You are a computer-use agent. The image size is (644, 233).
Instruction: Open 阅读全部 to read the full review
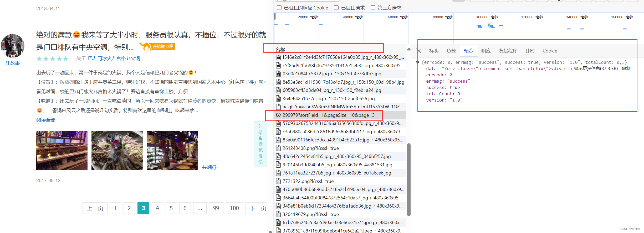46,120
